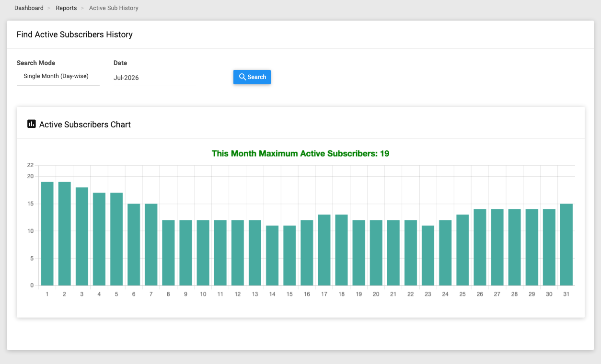Open the Date field showing Jul-2026

pyautogui.click(x=155, y=78)
